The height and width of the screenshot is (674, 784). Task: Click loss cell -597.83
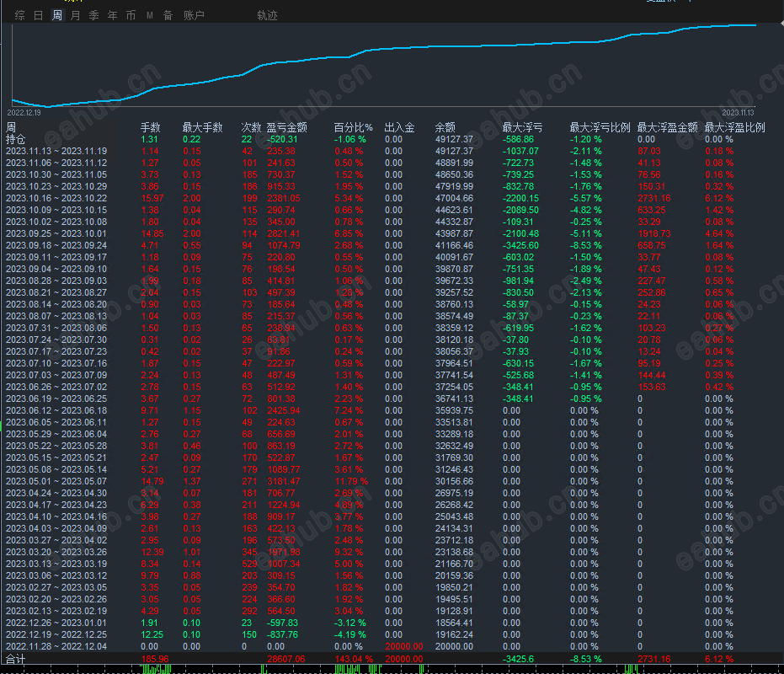(282, 623)
